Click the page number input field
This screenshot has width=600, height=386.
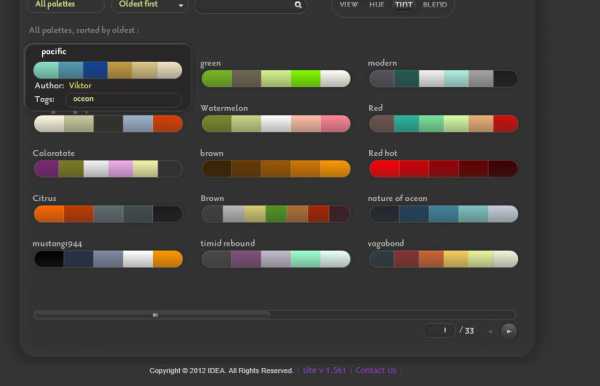441,331
